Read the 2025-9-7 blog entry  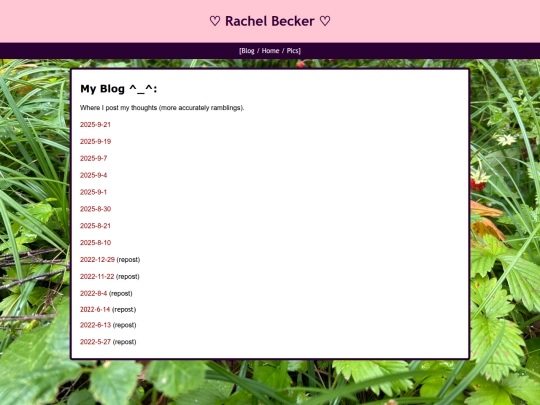coord(93,158)
